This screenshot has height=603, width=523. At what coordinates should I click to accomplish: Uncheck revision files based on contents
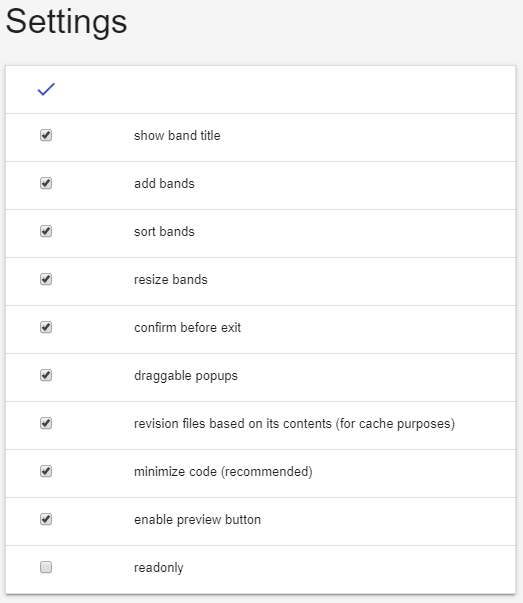pyautogui.click(x=46, y=423)
